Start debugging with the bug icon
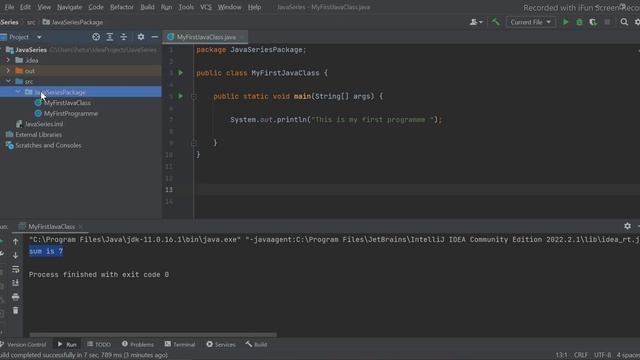The width and height of the screenshot is (640, 360). pyautogui.click(x=579, y=22)
